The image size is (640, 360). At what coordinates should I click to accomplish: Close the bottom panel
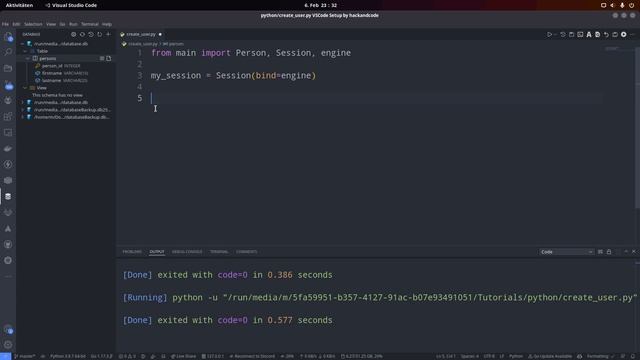pos(634,252)
